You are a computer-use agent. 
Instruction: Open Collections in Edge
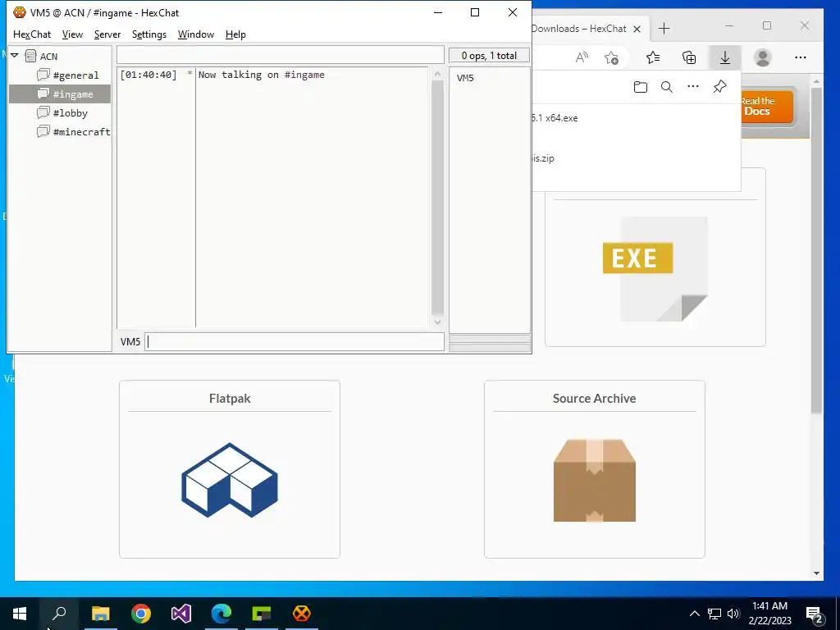coord(689,57)
